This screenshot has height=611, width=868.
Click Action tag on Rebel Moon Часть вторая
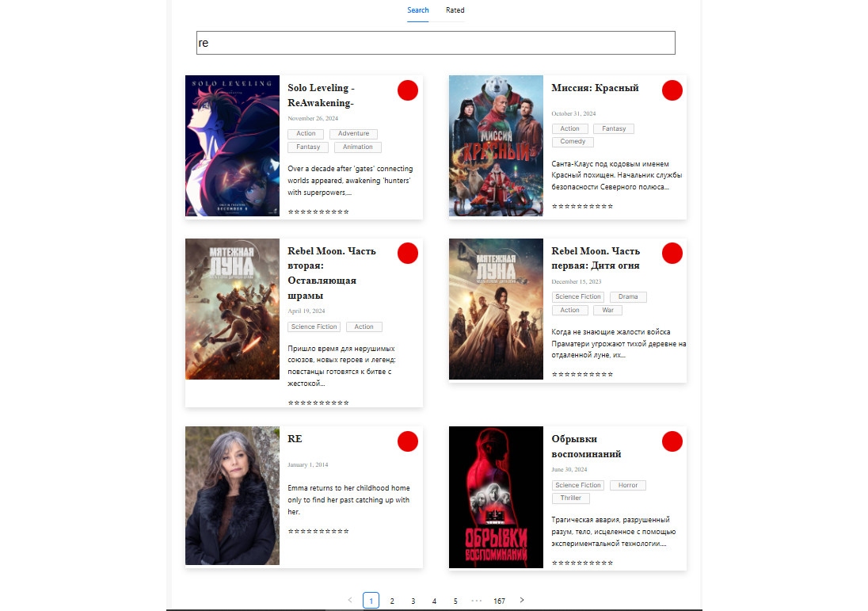click(364, 327)
